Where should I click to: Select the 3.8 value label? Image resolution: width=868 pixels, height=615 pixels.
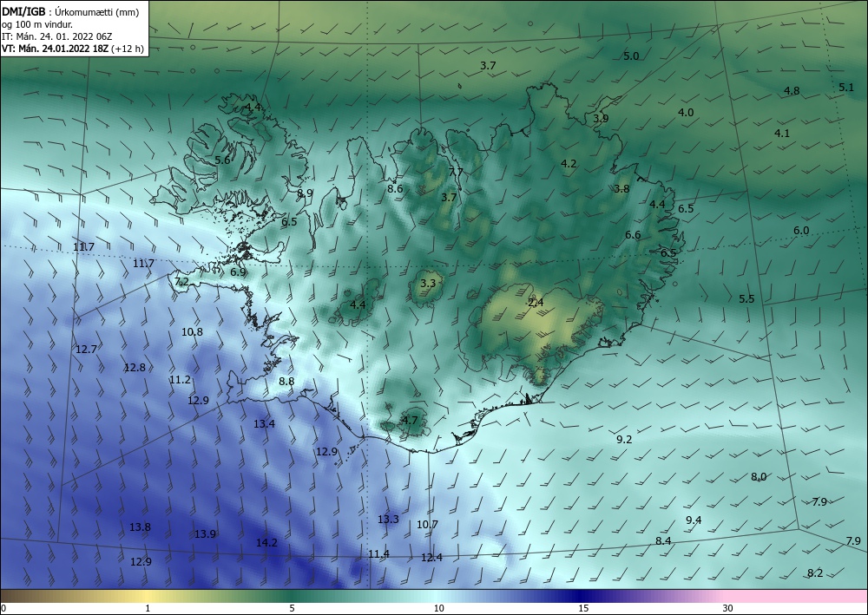[621, 188]
